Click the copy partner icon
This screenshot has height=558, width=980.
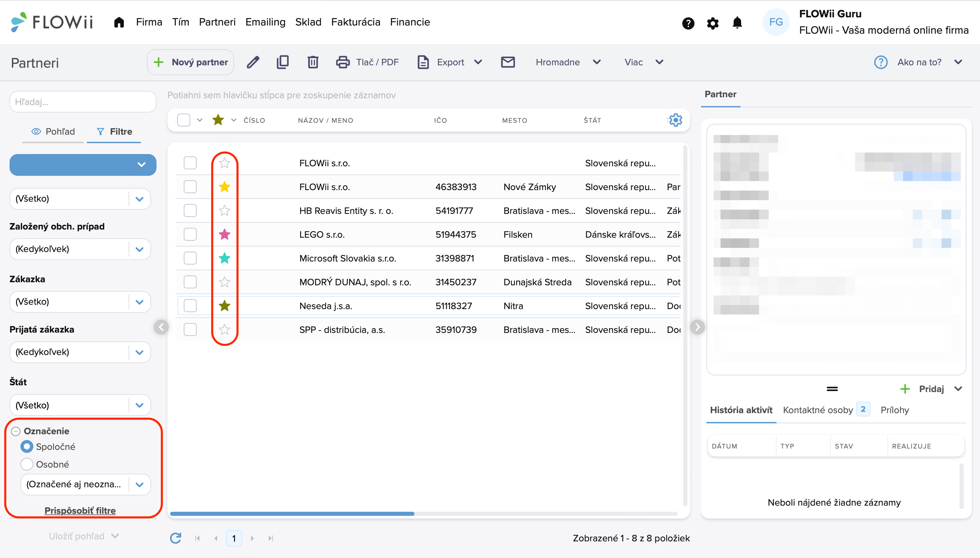coord(282,62)
